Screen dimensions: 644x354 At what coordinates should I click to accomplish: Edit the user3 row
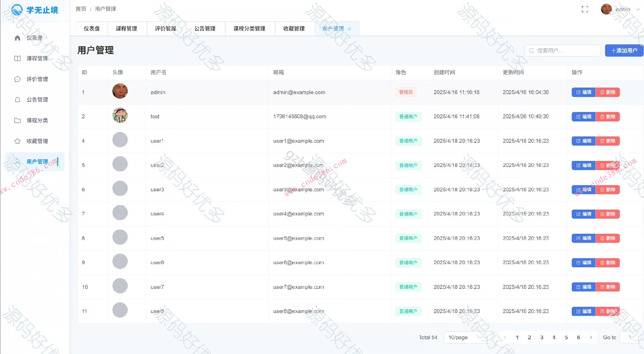(584, 189)
